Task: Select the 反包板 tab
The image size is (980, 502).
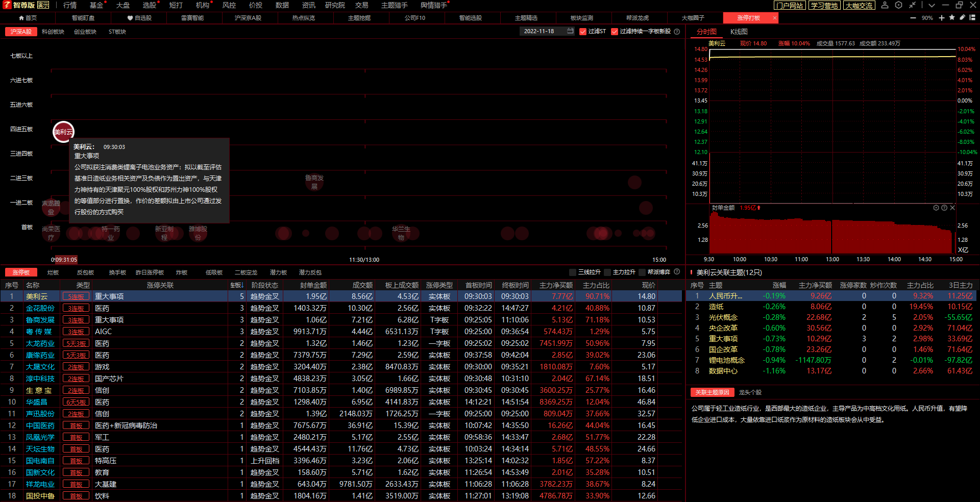Action: click(85, 272)
